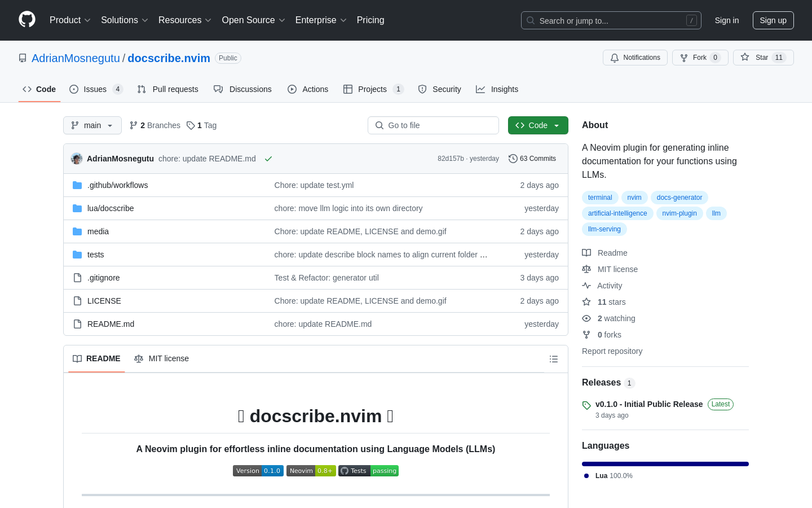Click the Sign in link
The height and width of the screenshot is (508, 812).
pyautogui.click(x=727, y=20)
